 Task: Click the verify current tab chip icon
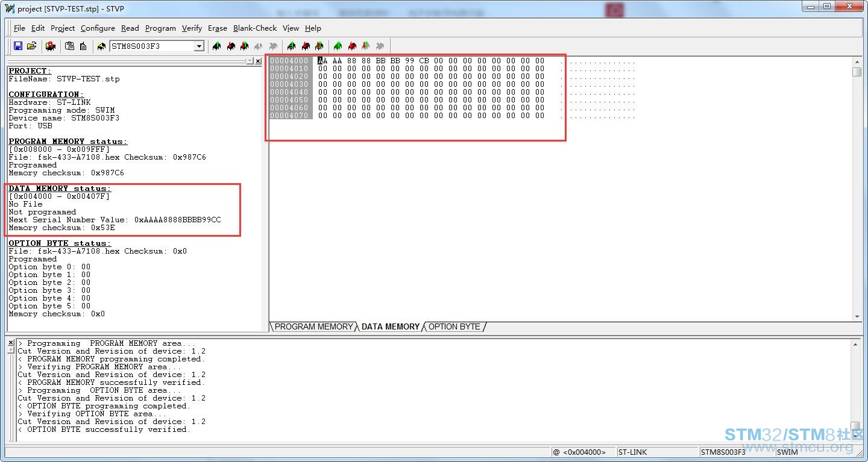click(x=245, y=46)
